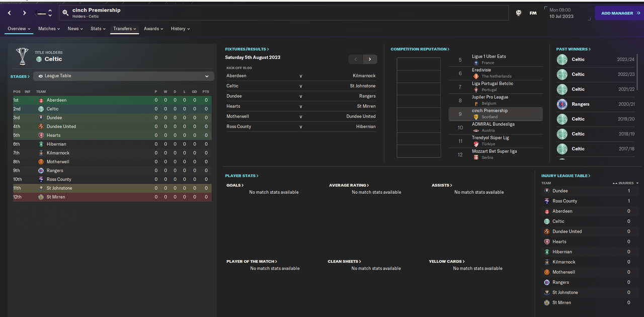Click Ross County badge in injury table
The width and height of the screenshot is (644, 317).
(x=547, y=201)
